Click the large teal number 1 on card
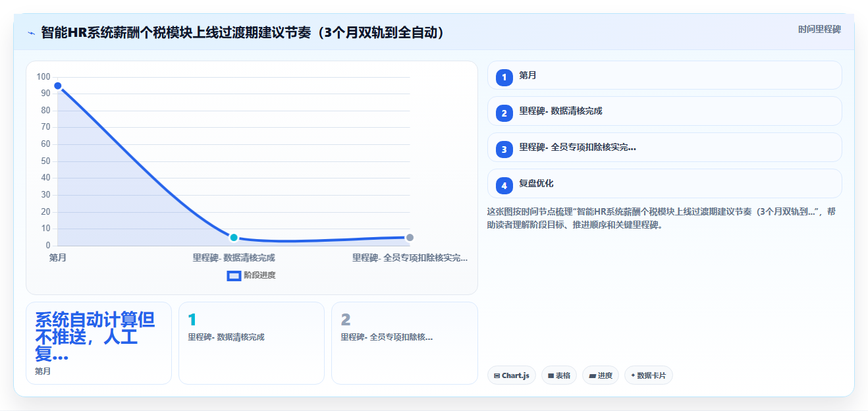The height and width of the screenshot is (411, 868). 192,319
